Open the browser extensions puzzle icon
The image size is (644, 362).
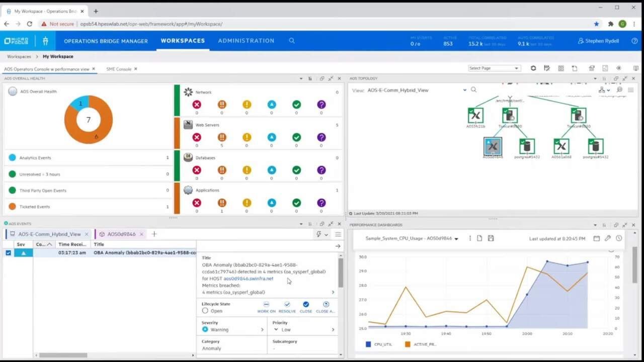click(x=611, y=24)
